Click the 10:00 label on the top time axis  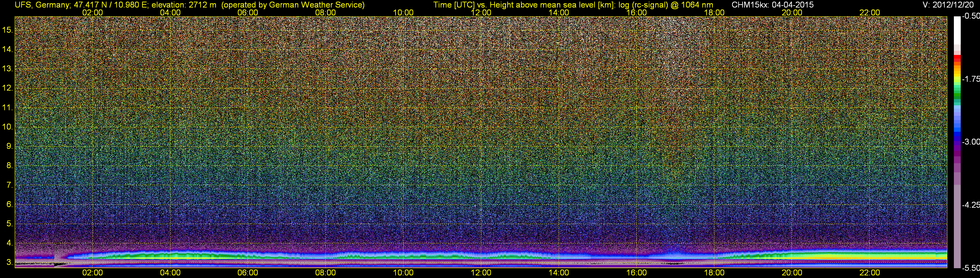click(403, 12)
